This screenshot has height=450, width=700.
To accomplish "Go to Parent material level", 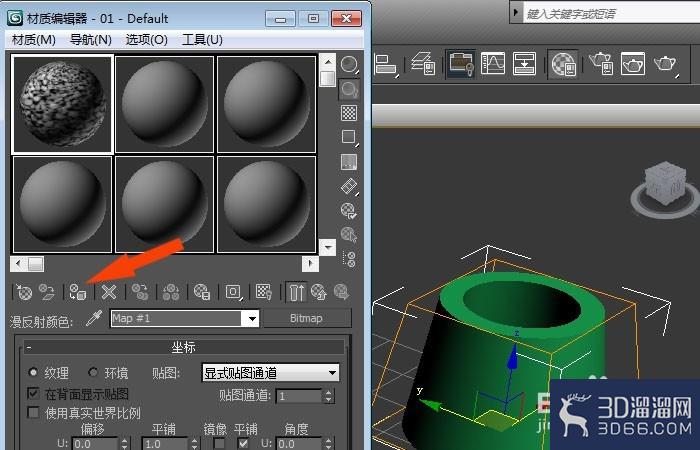I will [x=319, y=292].
